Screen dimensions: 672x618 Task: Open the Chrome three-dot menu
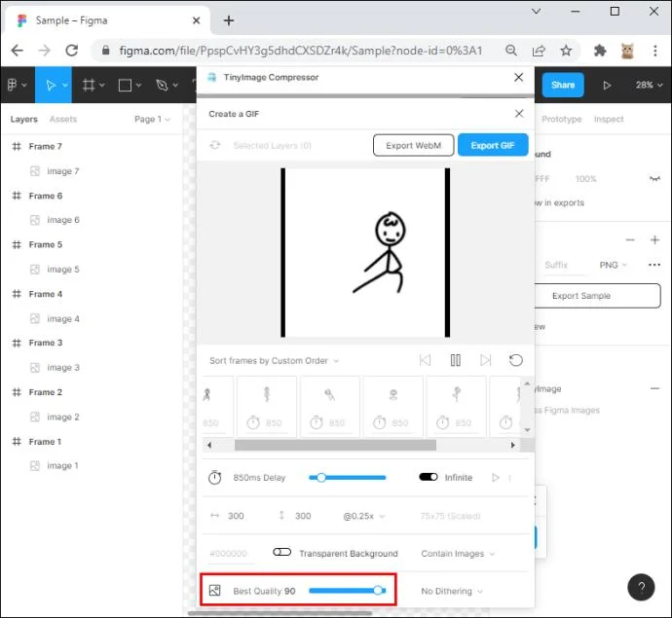click(654, 51)
